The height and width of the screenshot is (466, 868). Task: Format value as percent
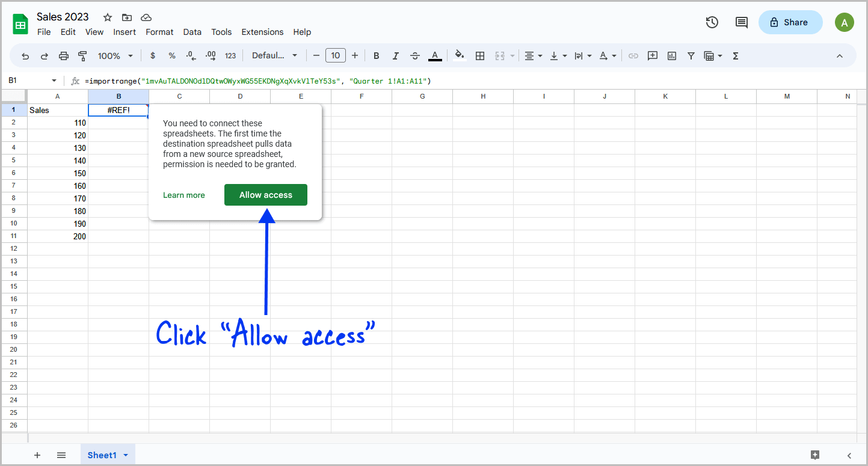(x=171, y=55)
